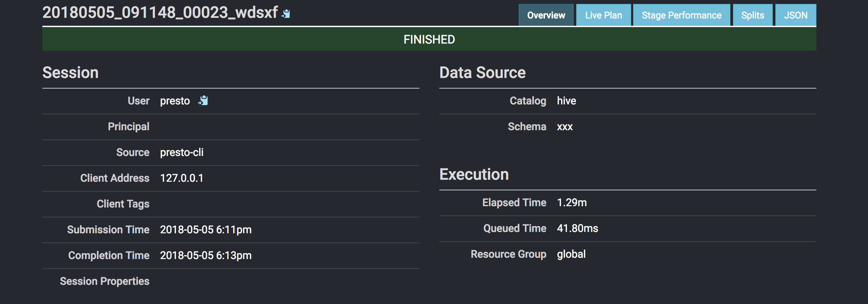
Task: Click the catalog value hive
Action: pos(566,101)
